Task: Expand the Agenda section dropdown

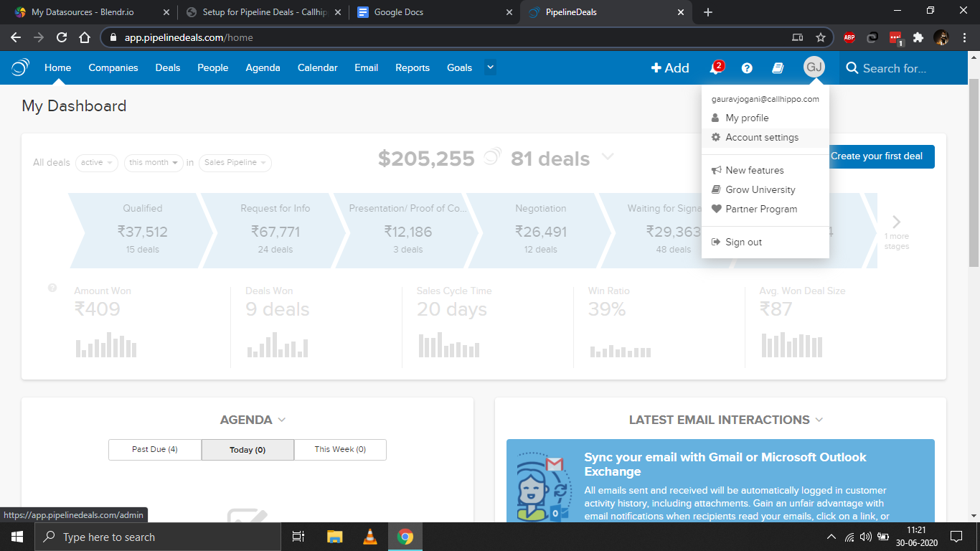Action: (282, 420)
